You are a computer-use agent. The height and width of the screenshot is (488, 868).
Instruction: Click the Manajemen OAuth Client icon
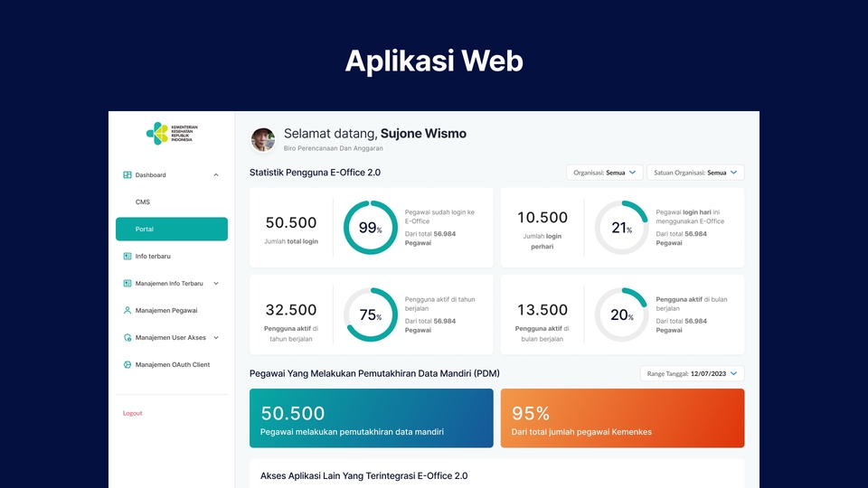tap(127, 365)
